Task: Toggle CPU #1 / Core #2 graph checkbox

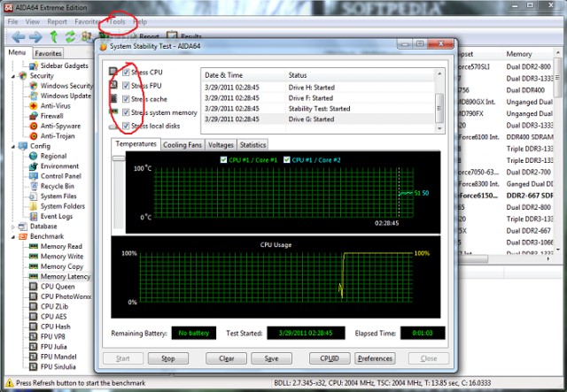Action: click(287, 159)
